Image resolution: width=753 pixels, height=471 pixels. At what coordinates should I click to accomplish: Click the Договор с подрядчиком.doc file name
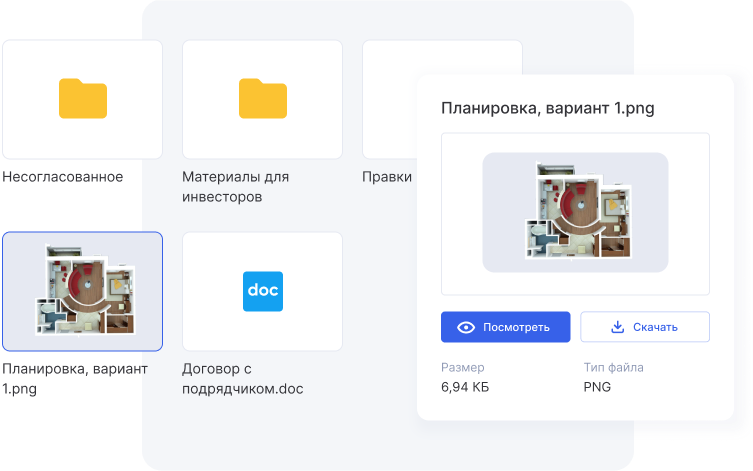(242, 379)
